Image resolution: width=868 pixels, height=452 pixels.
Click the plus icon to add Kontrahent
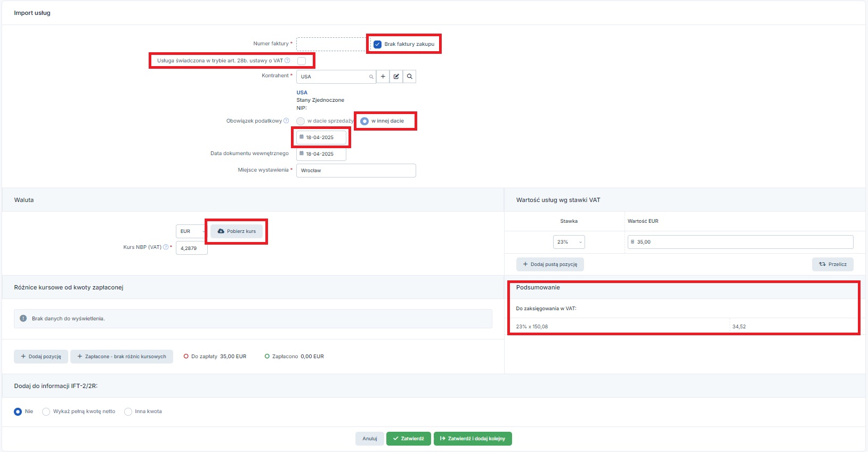coord(383,77)
